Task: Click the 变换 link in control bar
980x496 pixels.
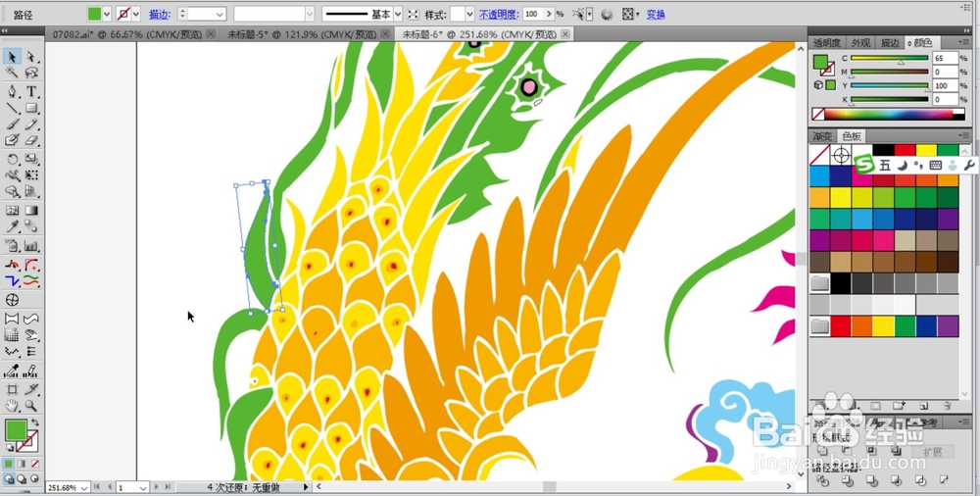Action: tap(656, 14)
